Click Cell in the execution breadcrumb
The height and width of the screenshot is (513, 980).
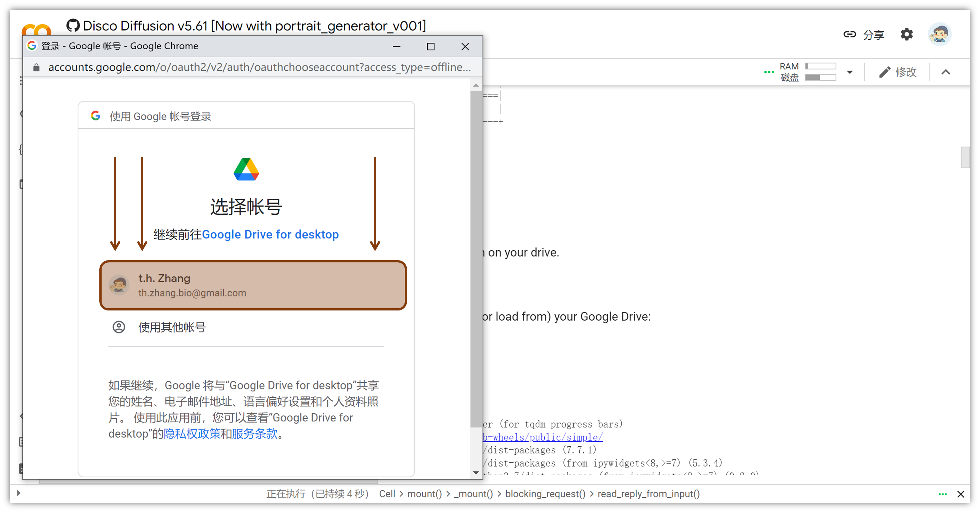coord(387,494)
